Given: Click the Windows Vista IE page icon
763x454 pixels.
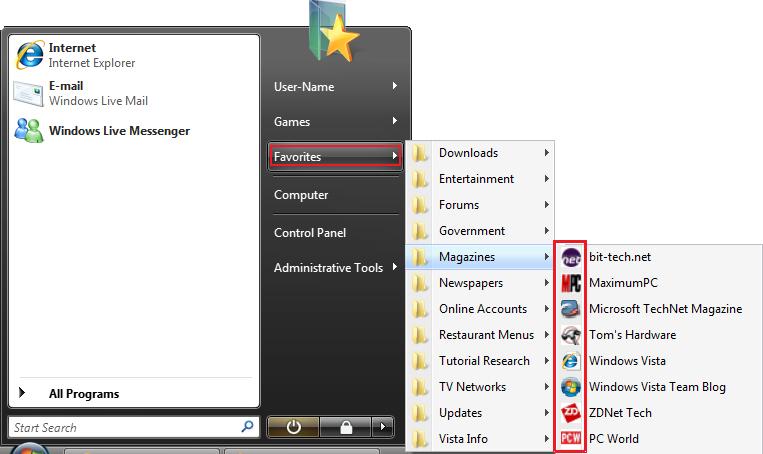Looking at the screenshot, I should click(571, 361).
